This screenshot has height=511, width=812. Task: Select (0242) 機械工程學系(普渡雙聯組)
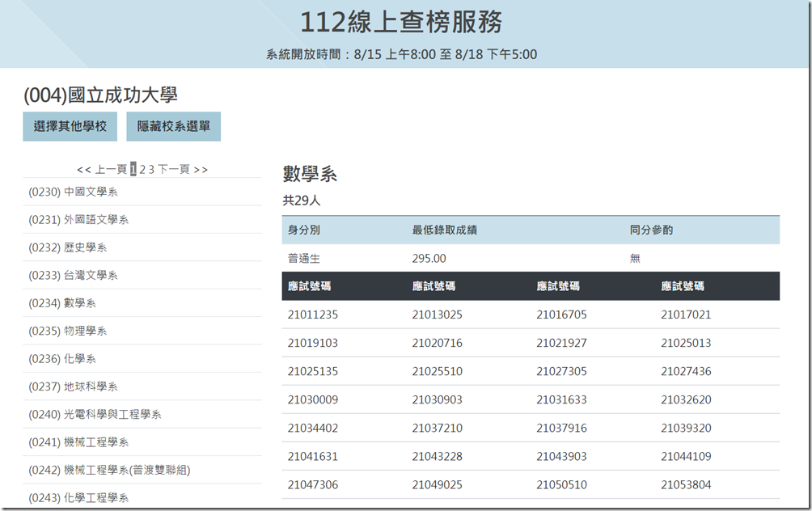click(x=109, y=470)
